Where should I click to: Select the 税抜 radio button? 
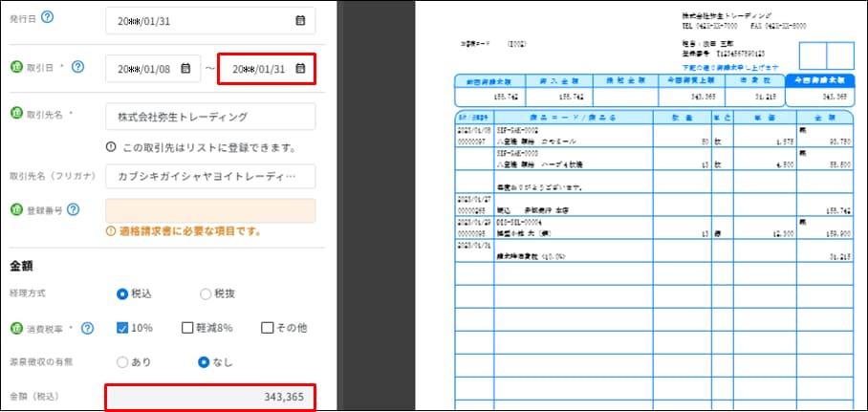pos(206,294)
